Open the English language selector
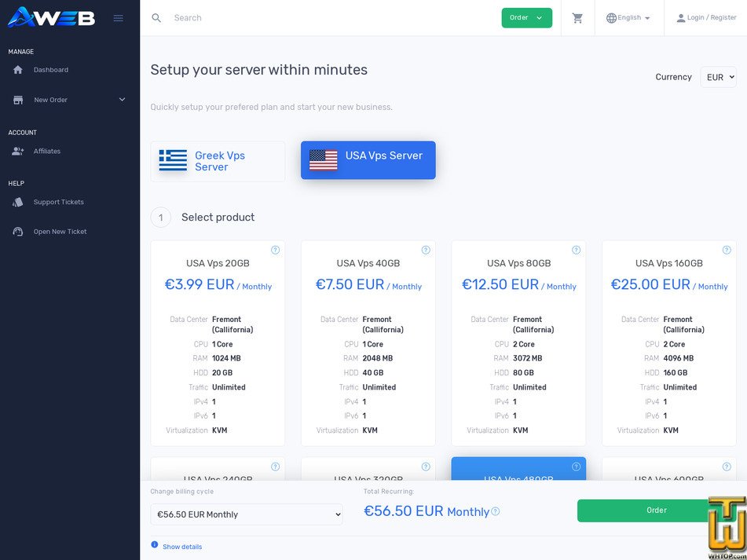The height and width of the screenshot is (560, 747). point(628,17)
